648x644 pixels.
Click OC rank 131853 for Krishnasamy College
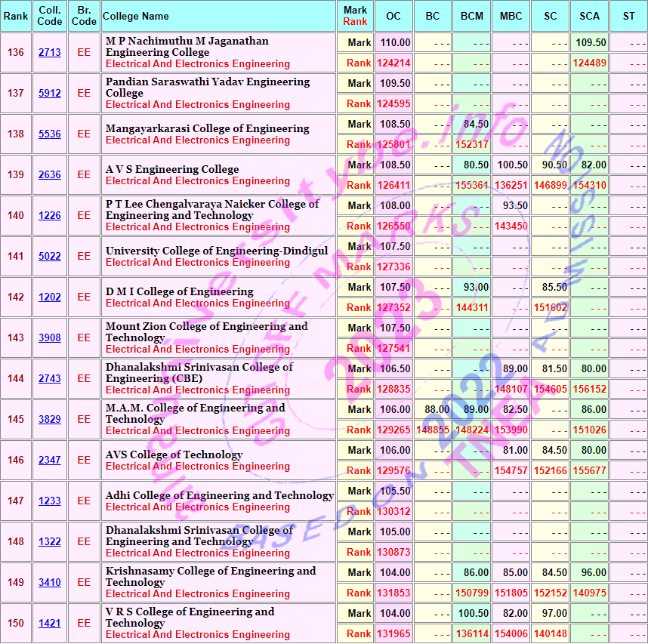pyautogui.click(x=393, y=593)
